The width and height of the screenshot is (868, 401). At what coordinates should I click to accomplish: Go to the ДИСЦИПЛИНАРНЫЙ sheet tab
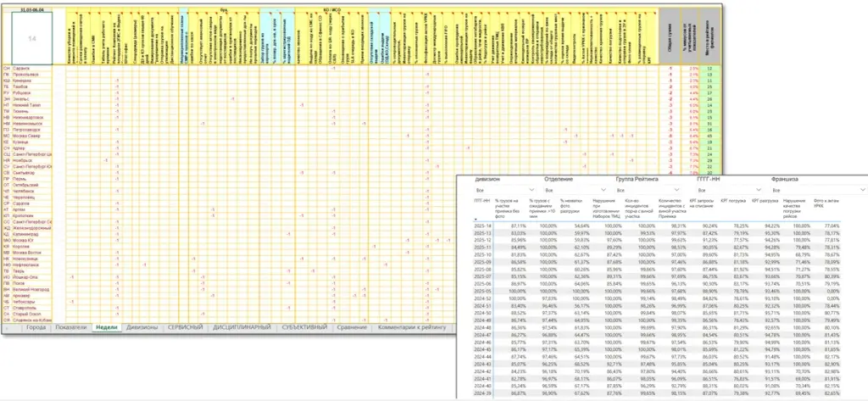click(x=241, y=326)
